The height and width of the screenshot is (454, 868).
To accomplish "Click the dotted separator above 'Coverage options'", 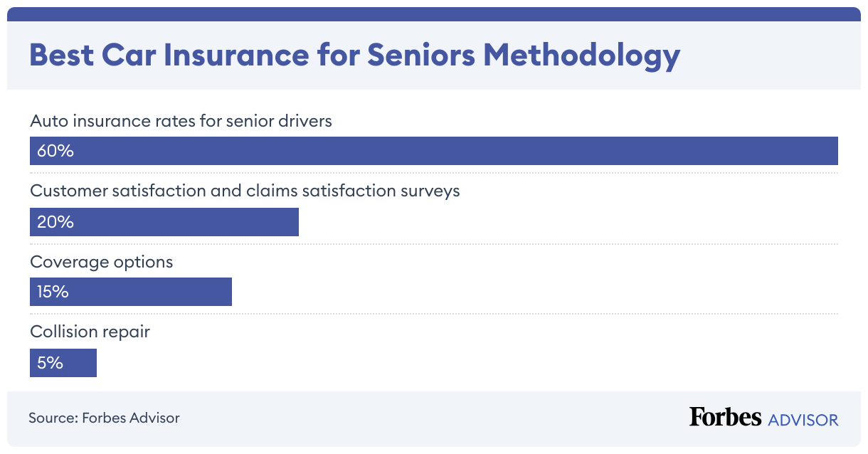I will (x=434, y=244).
